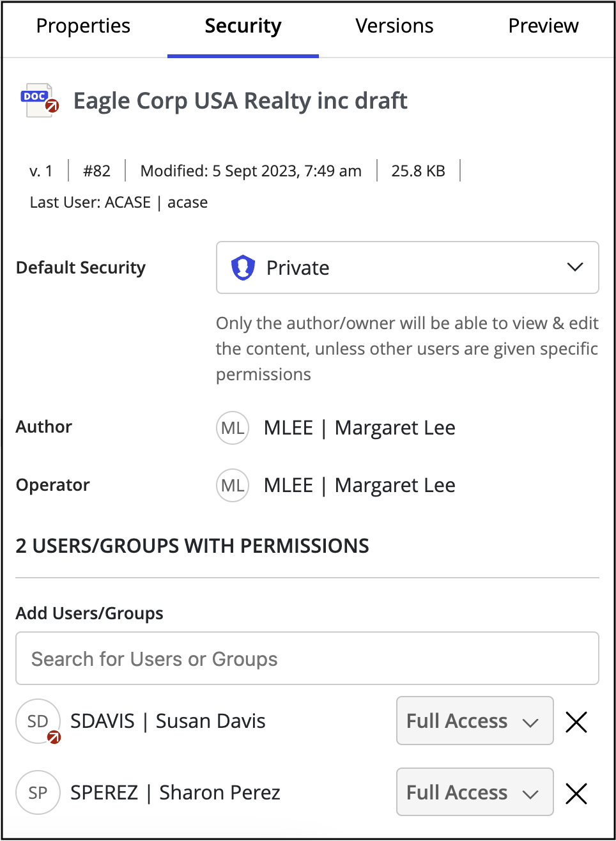Click the DOC file type icon
The height and width of the screenshot is (841, 616).
(39, 100)
